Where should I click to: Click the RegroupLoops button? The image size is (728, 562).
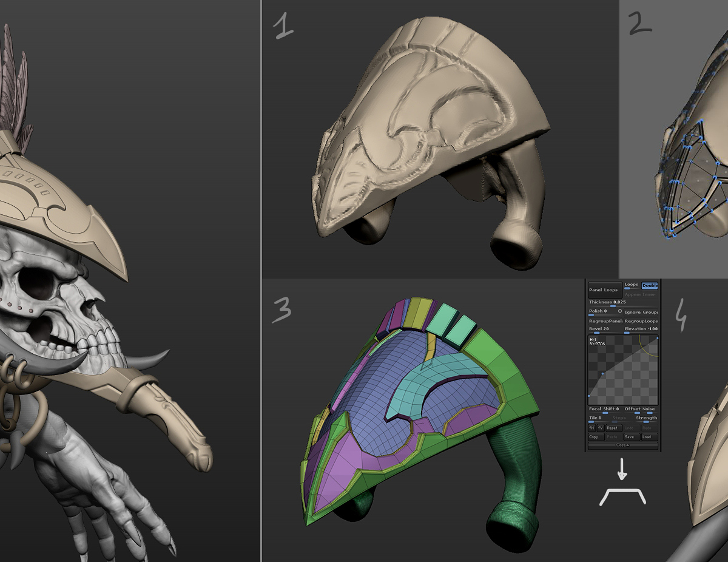click(641, 321)
